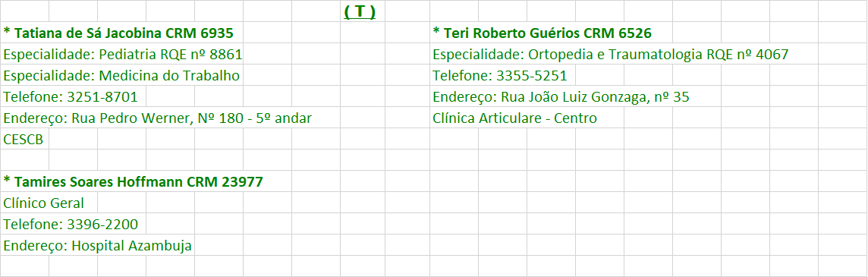868x277 pixels.
Task: Click the empty cell left of ( T )
Action: click(316, 11)
